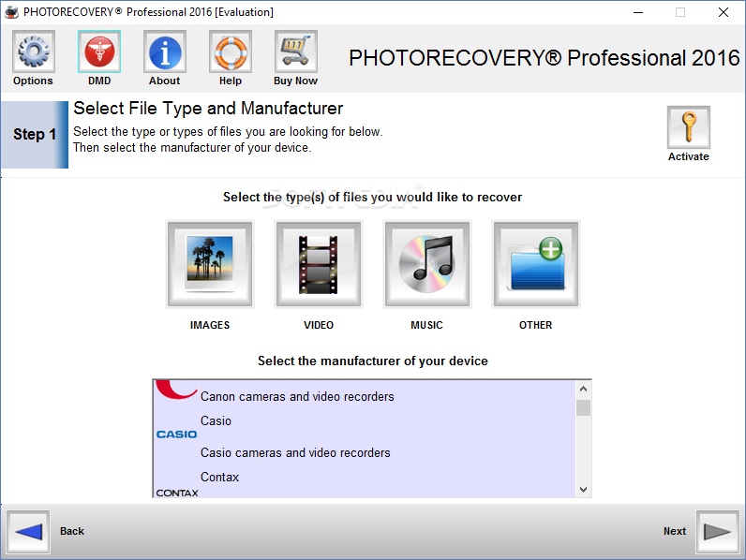Click manufacturer list scroll up arrow
746x560 pixels.
[x=583, y=389]
